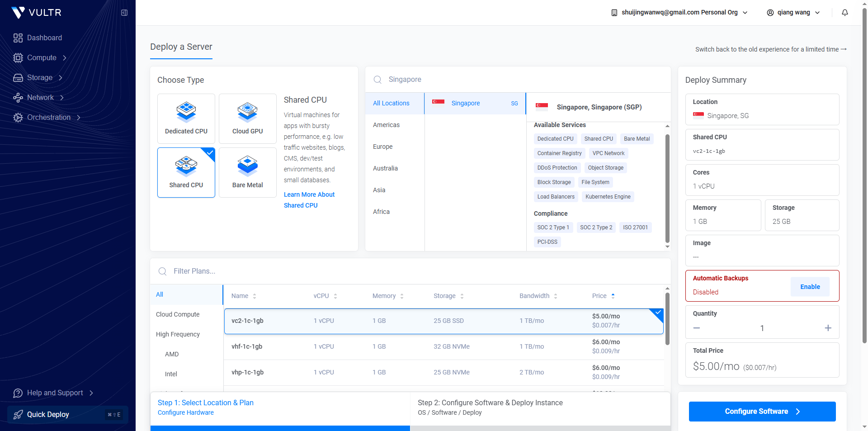Expand the Compute sidebar menu
Screen dimensions: 868x431
[x=42, y=58]
